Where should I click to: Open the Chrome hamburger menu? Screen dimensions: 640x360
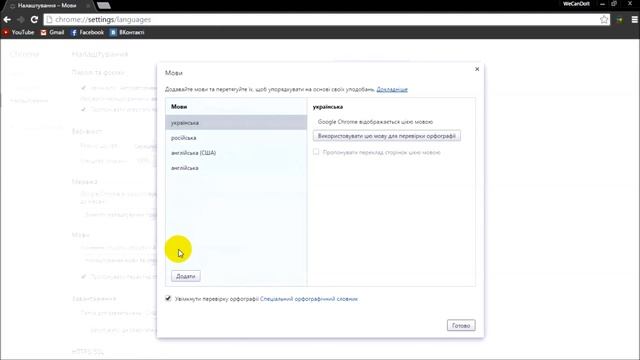pyautogui.click(x=634, y=20)
